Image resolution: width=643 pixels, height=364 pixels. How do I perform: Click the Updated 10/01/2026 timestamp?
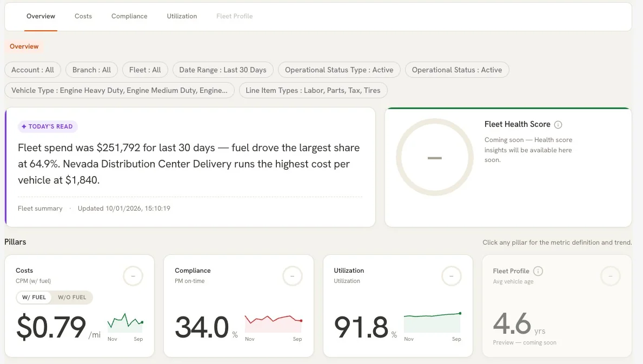(x=124, y=208)
